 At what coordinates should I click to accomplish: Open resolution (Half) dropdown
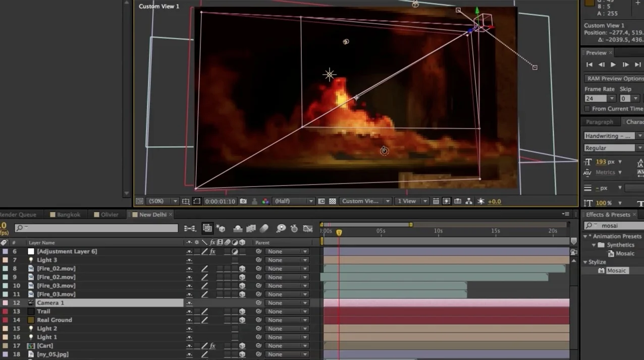(293, 201)
